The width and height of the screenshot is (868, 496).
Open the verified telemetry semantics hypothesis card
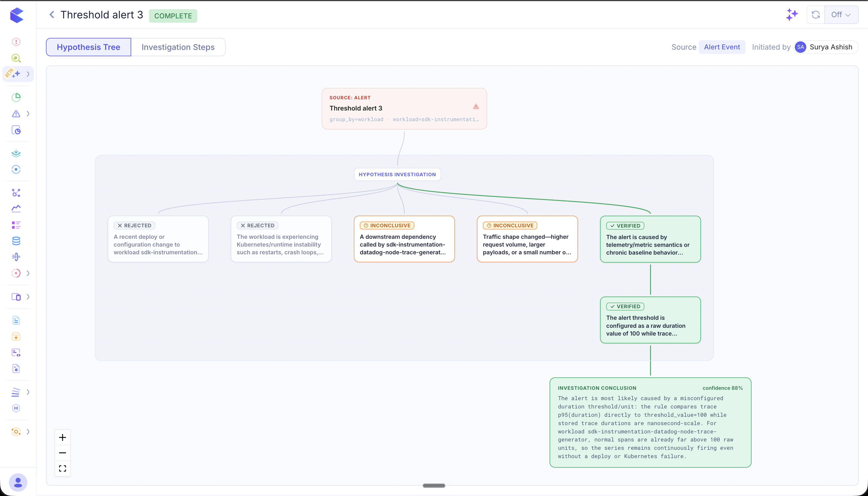click(x=650, y=239)
